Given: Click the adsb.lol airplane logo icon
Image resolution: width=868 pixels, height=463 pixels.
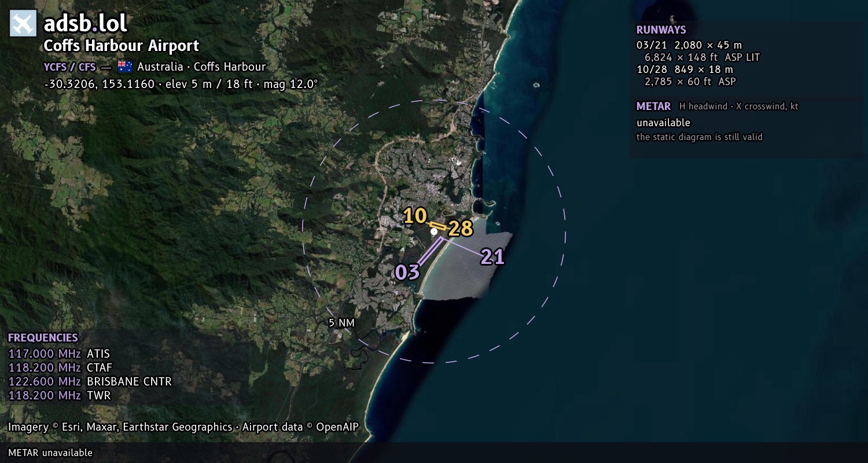Looking at the screenshot, I should [x=23, y=24].
